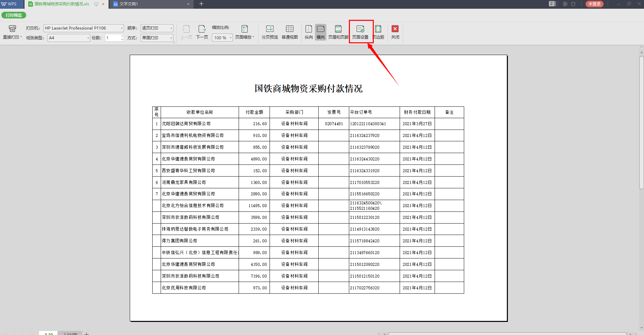Go to next page (下一页)

click(202, 32)
